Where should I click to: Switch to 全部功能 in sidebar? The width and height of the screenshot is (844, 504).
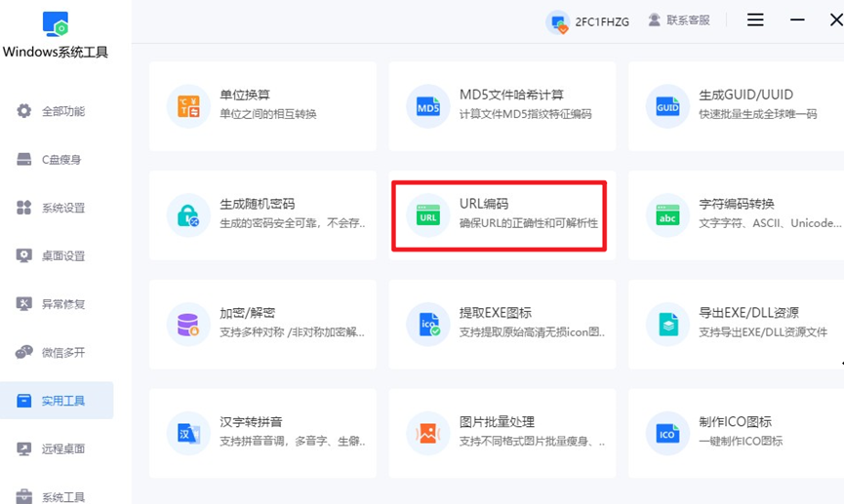[62, 111]
